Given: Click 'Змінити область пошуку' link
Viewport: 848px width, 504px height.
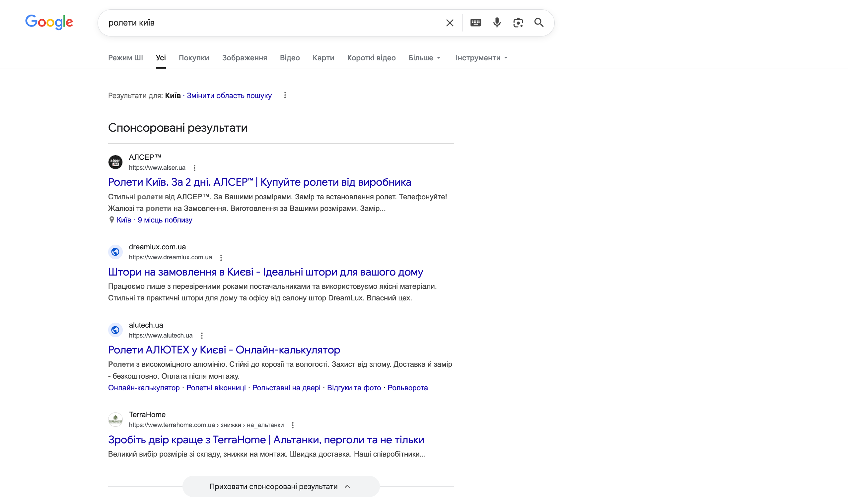Looking at the screenshot, I should click(229, 95).
